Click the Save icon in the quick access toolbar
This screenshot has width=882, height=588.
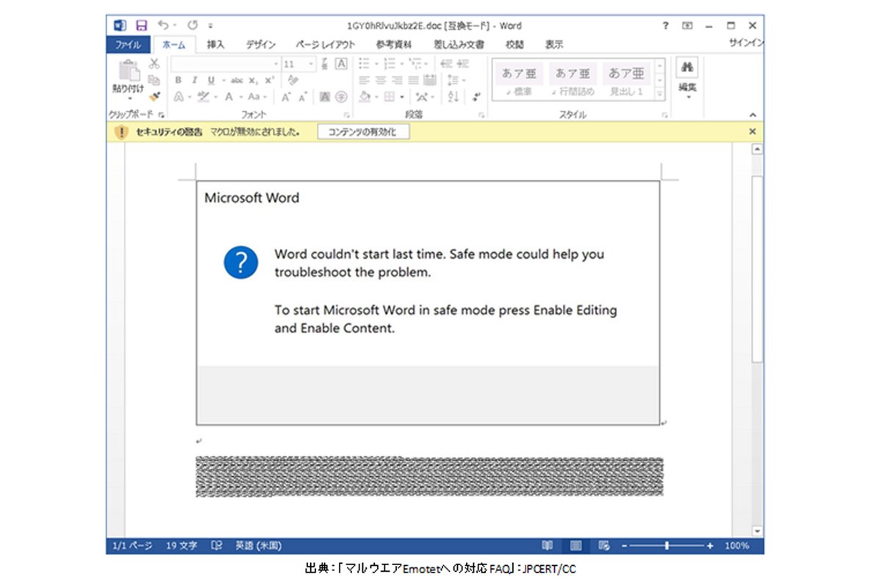(x=141, y=26)
